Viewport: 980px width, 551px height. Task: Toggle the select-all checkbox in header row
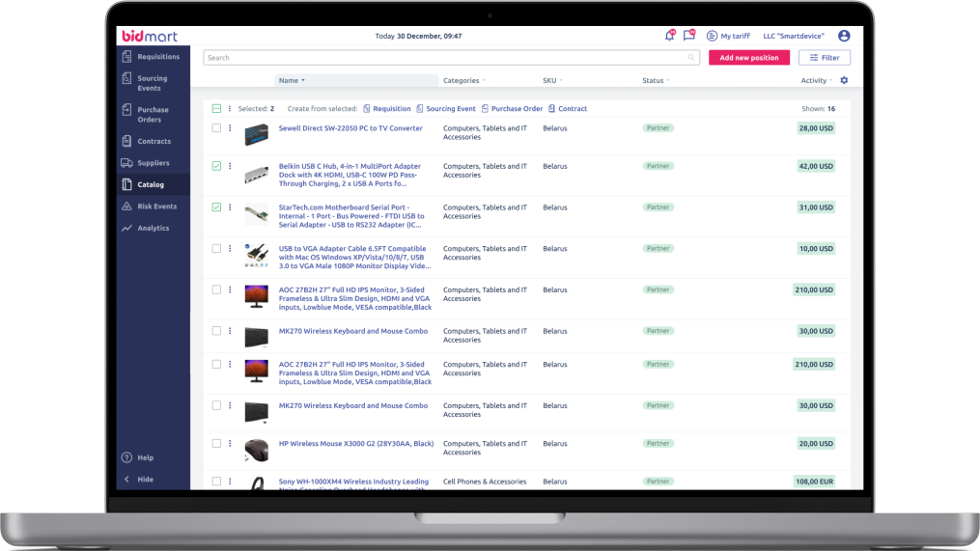[x=216, y=109]
